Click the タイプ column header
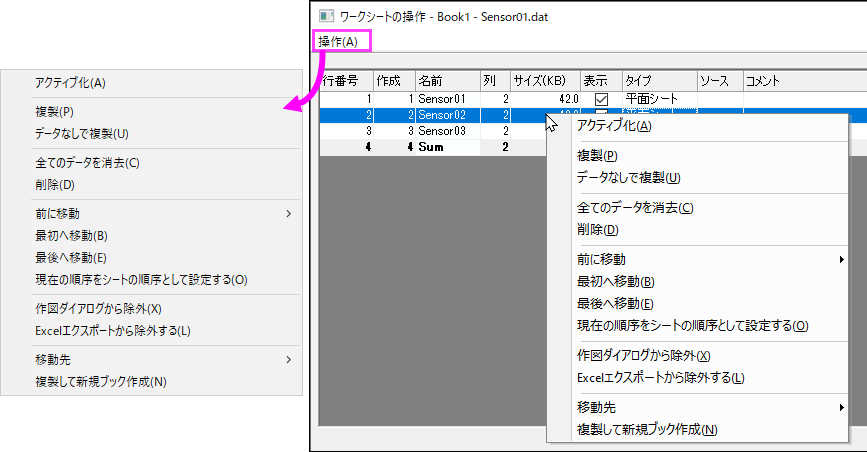 pos(660,81)
